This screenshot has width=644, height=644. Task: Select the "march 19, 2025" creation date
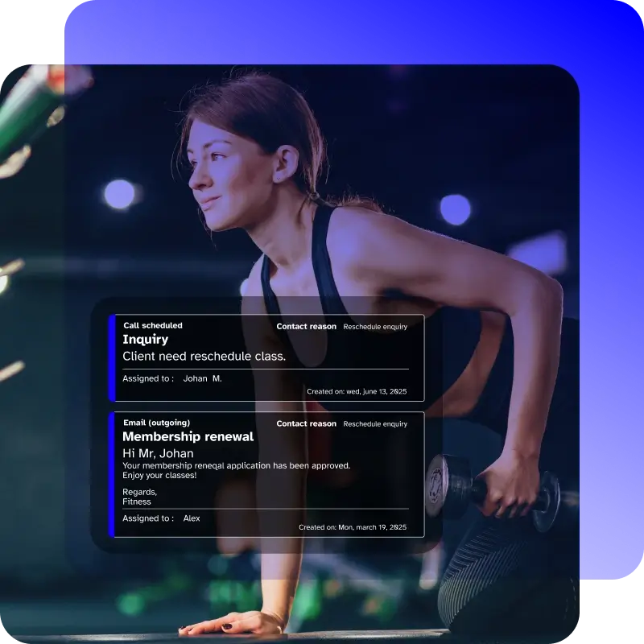(x=377, y=527)
